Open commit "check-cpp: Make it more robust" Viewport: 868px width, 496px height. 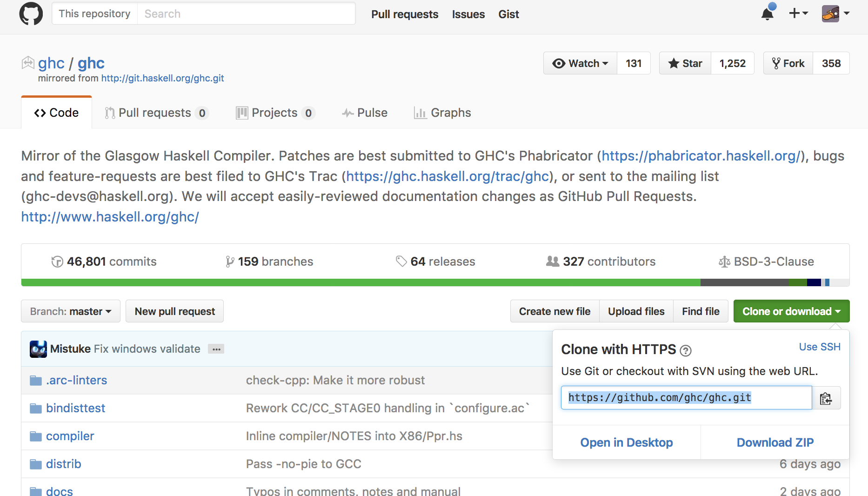[x=335, y=381]
